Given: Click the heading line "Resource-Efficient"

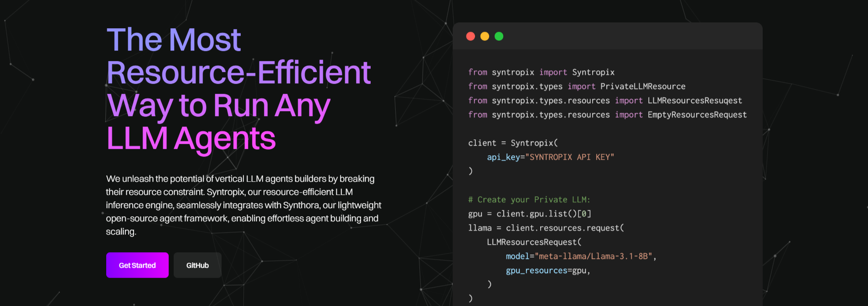Looking at the screenshot, I should (x=239, y=72).
